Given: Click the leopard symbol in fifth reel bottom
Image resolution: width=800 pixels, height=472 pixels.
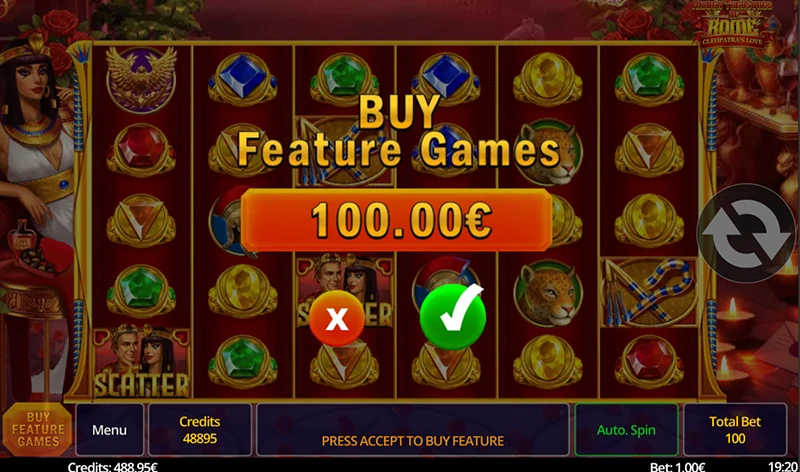Looking at the screenshot, I should point(547,292).
